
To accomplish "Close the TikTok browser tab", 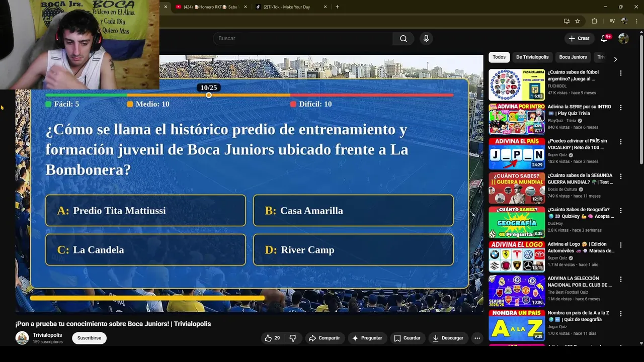I will [325, 7].
